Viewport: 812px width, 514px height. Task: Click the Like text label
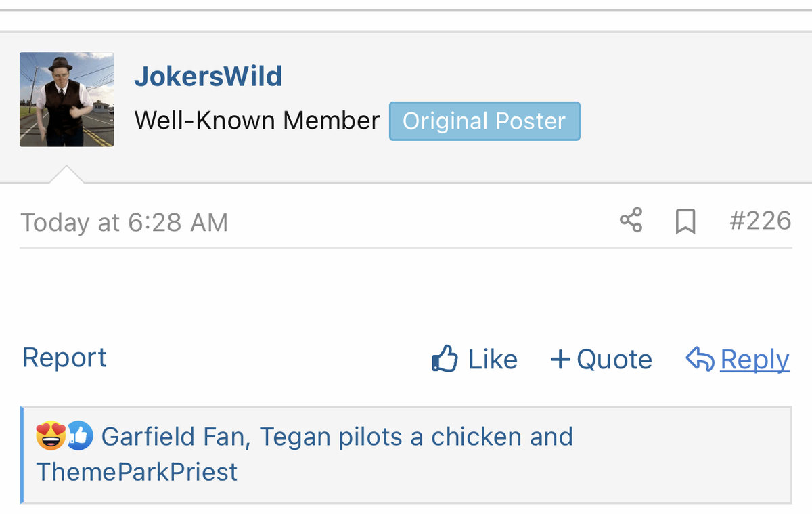[493, 360]
